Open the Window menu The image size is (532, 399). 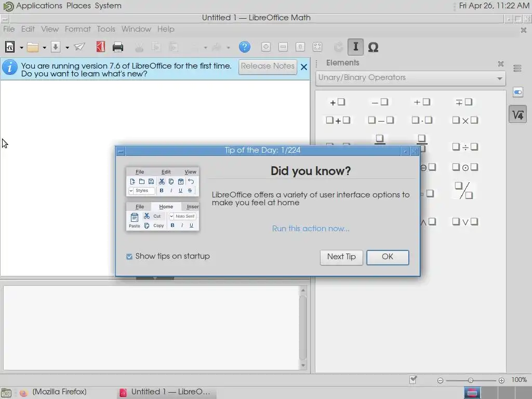[136, 29]
